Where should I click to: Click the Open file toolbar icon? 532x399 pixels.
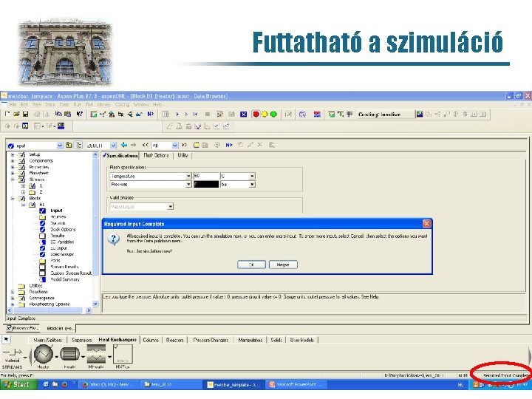coord(16,115)
